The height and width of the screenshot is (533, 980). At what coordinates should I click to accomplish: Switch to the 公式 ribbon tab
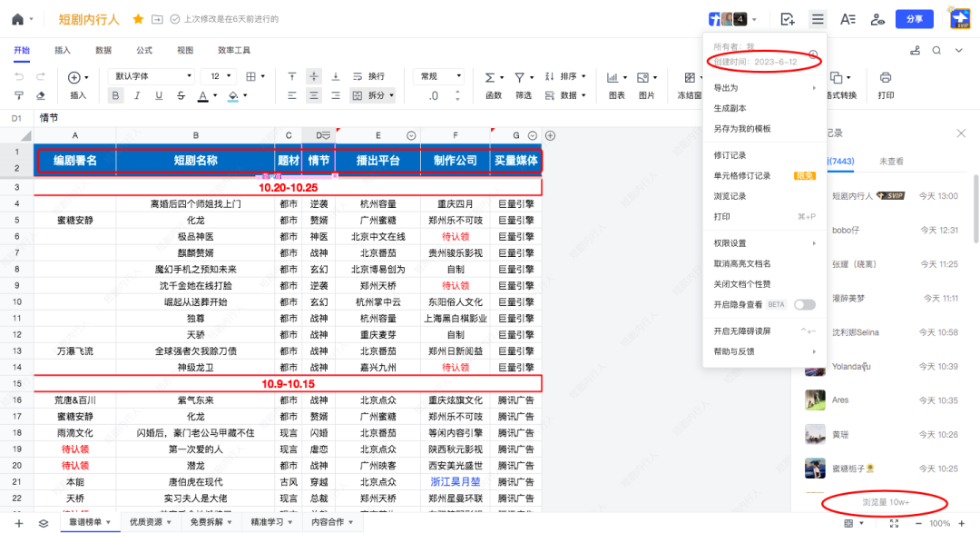tap(144, 50)
